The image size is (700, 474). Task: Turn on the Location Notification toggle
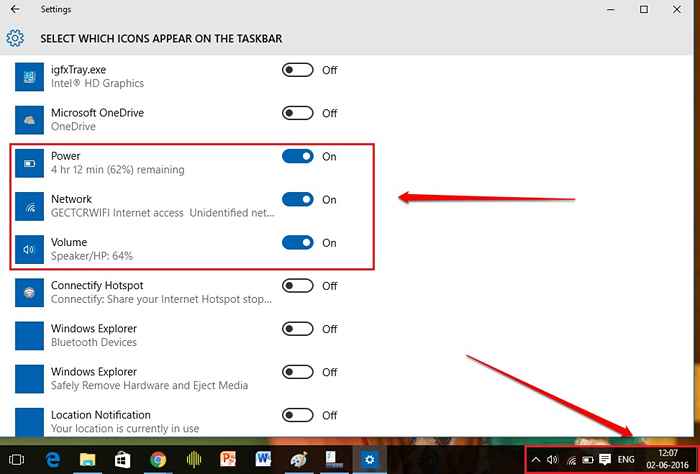(x=297, y=415)
